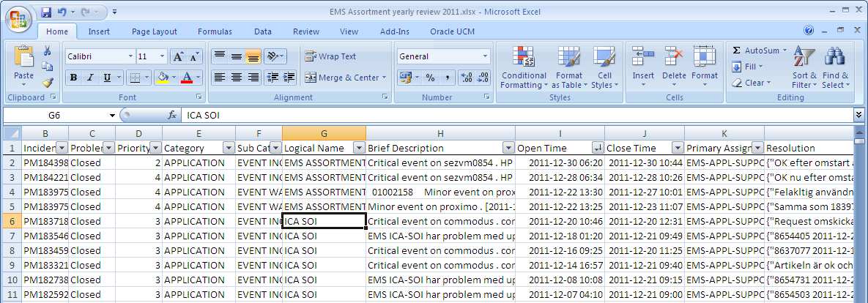This screenshot has width=868, height=303.
Task: Open the font size dropdown showing 11
Action: pos(162,56)
